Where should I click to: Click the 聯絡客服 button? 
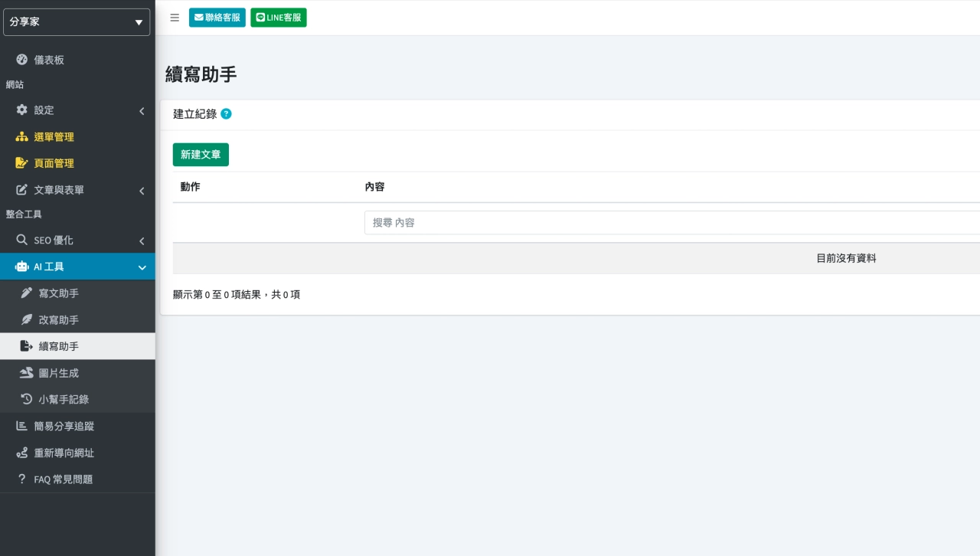coord(217,18)
